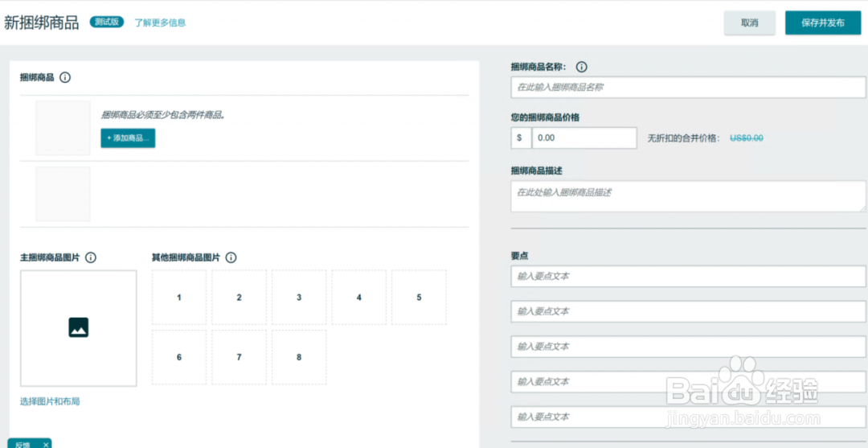This screenshot has height=448, width=868.
Task: Click 选择图片和布局 link
Action: pyautogui.click(x=50, y=401)
